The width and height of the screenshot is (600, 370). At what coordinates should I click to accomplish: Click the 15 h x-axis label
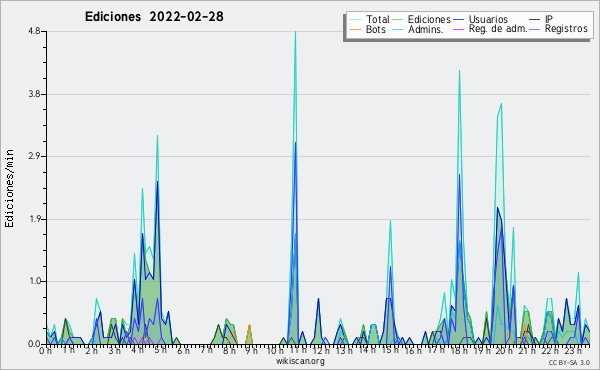click(x=390, y=350)
